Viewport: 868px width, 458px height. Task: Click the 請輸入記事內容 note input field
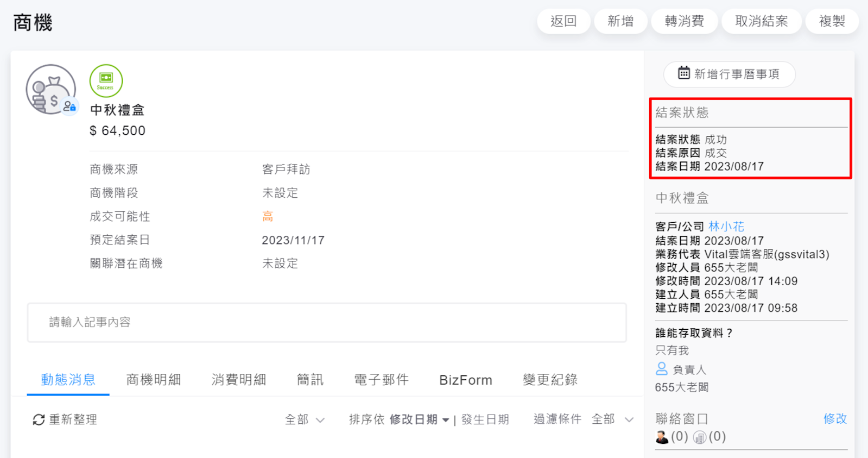coord(327,323)
